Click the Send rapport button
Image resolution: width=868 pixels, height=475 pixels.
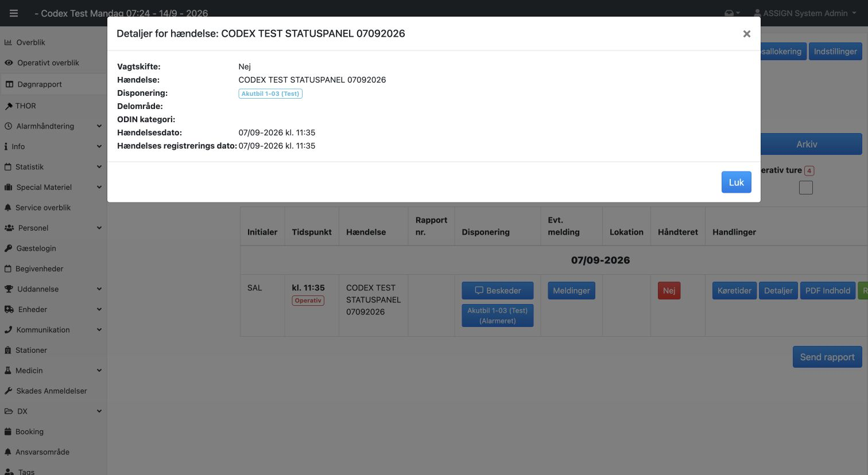pos(827,357)
